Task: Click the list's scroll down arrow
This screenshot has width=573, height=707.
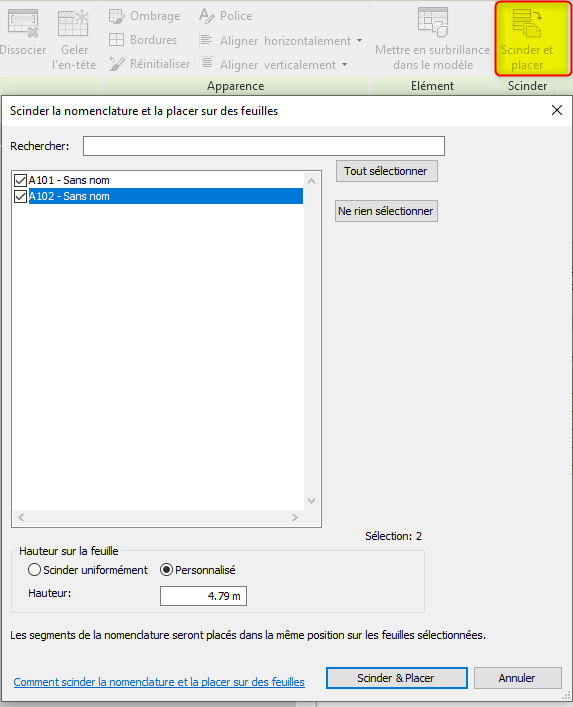Action: click(x=312, y=501)
